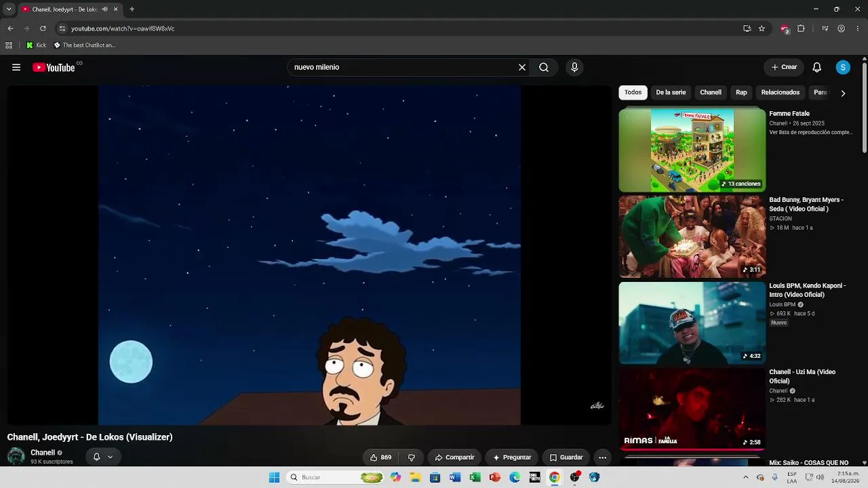The height and width of the screenshot is (488, 868).
Task: Open Louis BPM Intro video thumbnail
Action: click(692, 323)
